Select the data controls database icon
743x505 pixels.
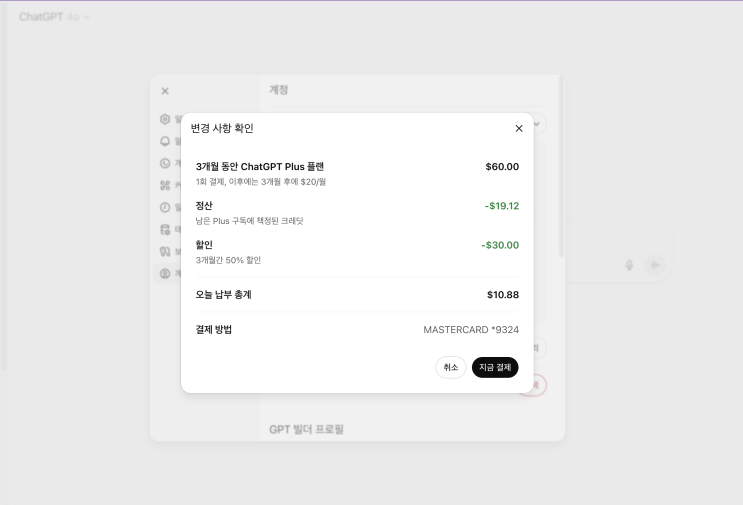click(x=165, y=230)
